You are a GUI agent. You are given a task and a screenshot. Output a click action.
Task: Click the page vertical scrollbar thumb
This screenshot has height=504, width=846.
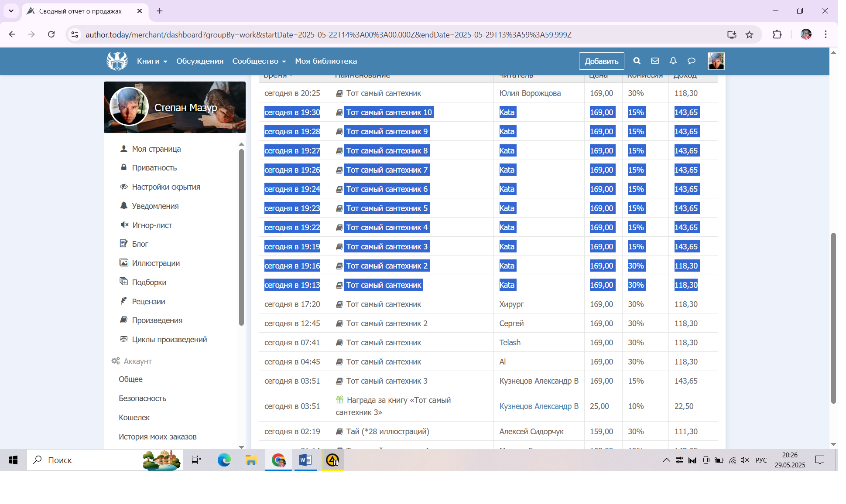(833, 318)
